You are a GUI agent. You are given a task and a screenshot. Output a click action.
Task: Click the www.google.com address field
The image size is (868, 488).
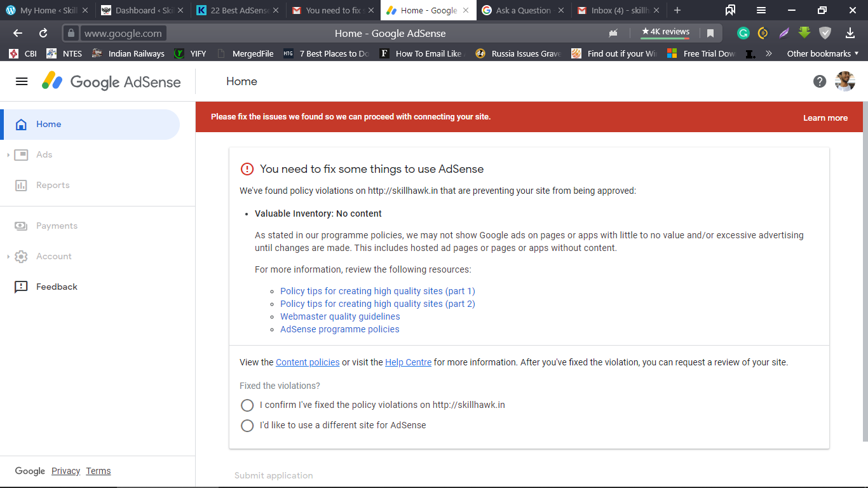(123, 33)
